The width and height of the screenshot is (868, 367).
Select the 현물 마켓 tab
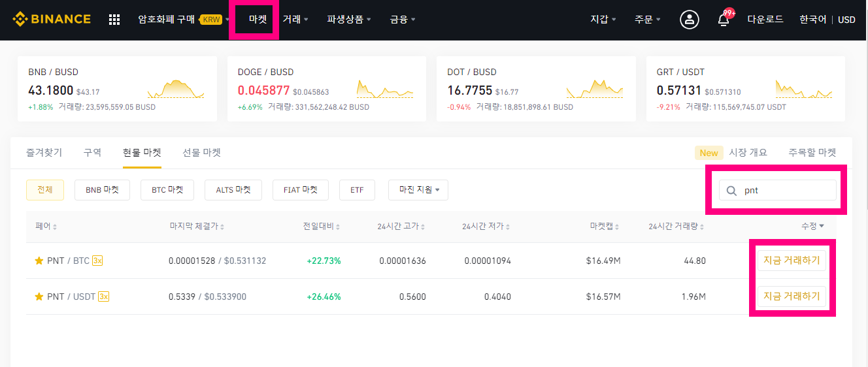pyautogui.click(x=142, y=152)
